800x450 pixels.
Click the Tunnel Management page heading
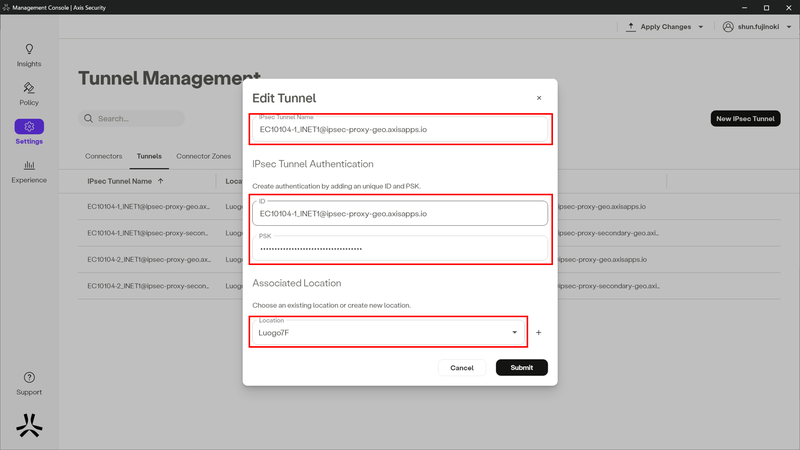click(x=169, y=78)
